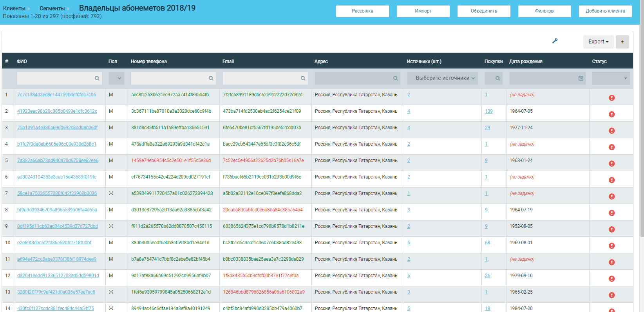Go to Клиенты breadcrumb

pos(14,8)
